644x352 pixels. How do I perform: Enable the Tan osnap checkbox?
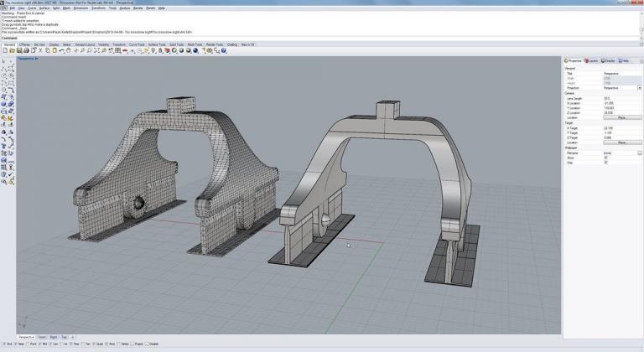pos(85,344)
